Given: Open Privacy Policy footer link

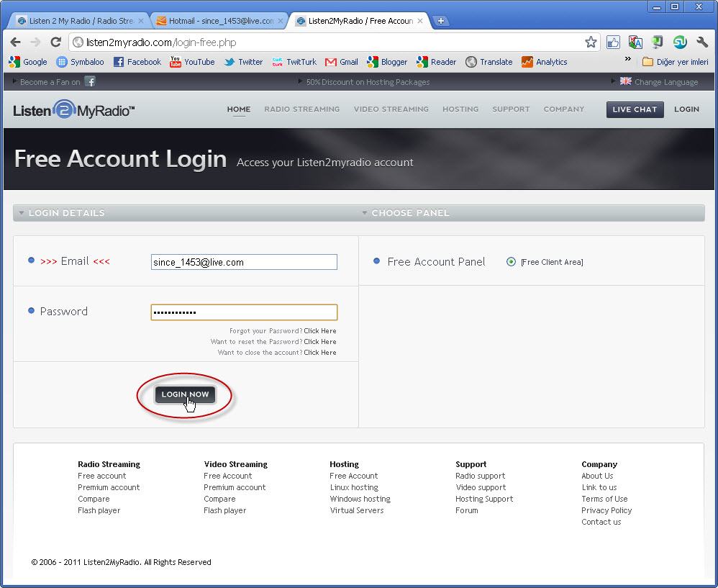Looking at the screenshot, I should (x=606, y=510).
